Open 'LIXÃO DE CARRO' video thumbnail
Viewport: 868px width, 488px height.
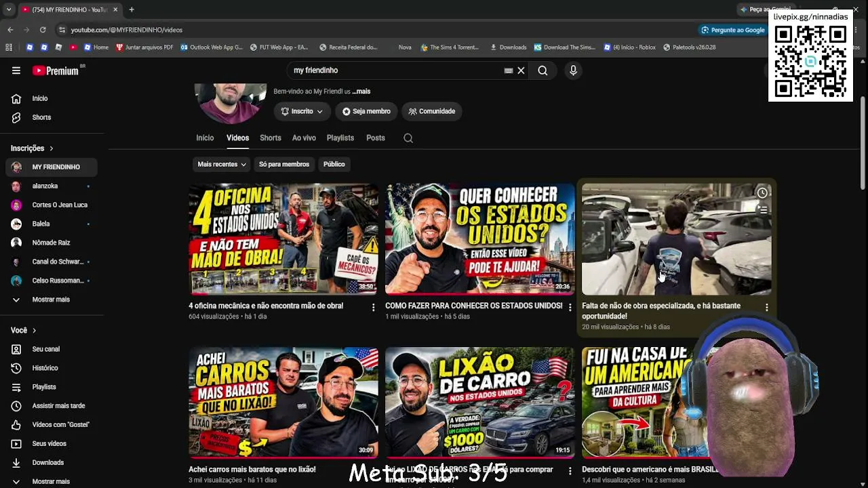(480, 403)
